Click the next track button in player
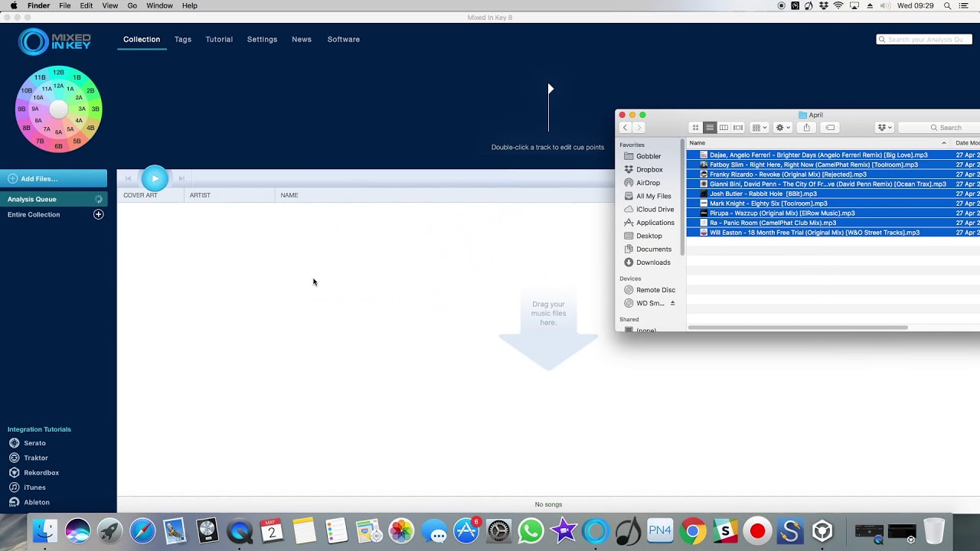The image size is (980, 551). coord(181,178)
